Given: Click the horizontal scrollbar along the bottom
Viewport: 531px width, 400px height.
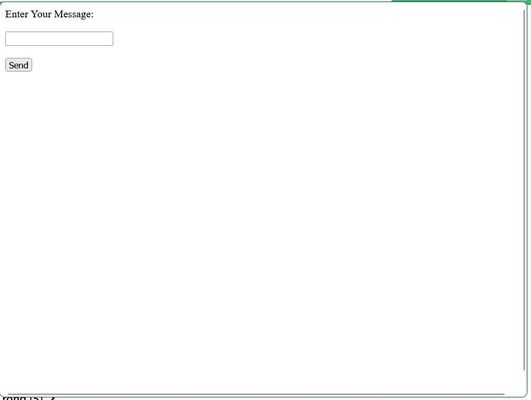Looking at the screenshot, I should (x=256, y=394).
